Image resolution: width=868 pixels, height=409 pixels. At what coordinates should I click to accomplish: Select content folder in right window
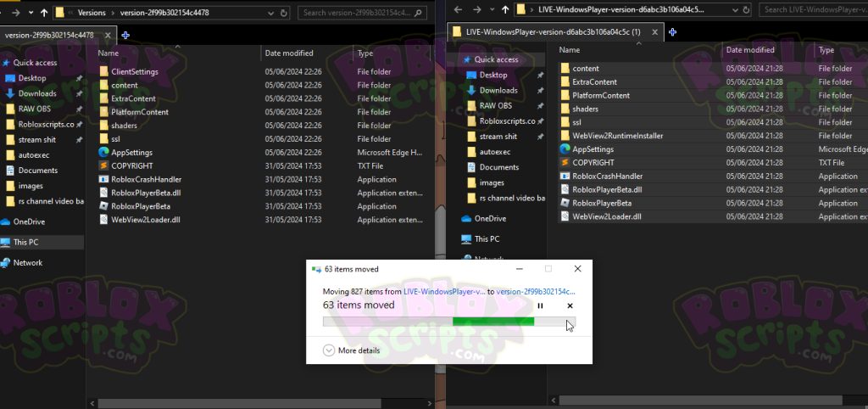coord(586,68)
